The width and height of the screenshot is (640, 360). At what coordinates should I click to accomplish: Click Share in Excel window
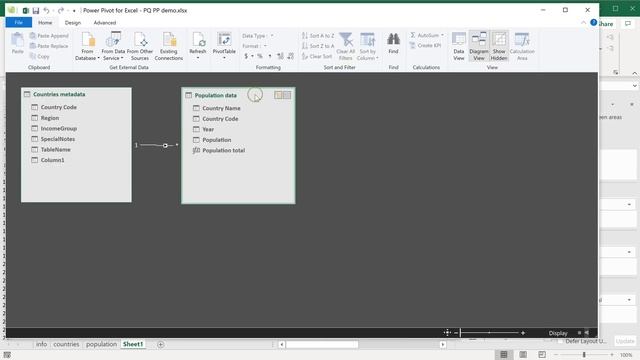point(606,24)
